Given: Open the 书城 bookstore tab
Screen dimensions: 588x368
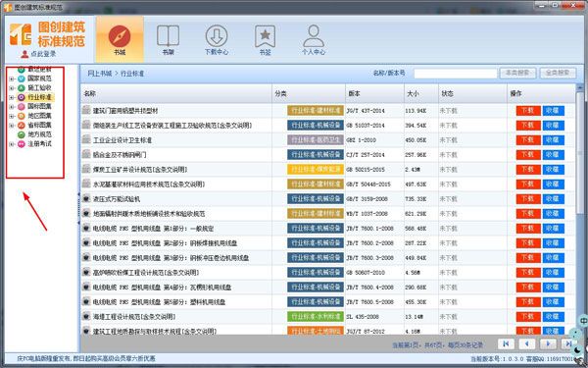Looking at the screenshot, I should 120,39.
